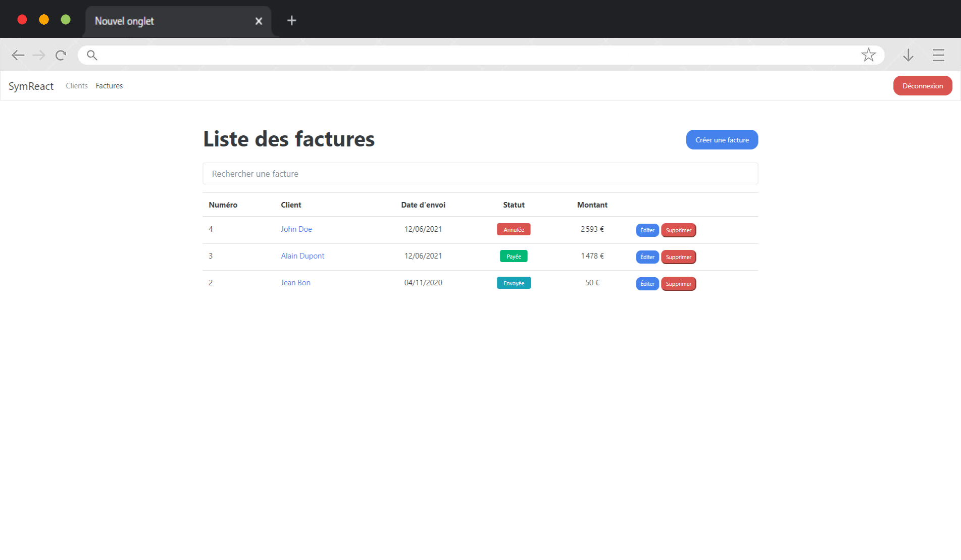961x560 pixels.
Task: Open a new tab with the plus icon
Action: coord(291,21)
